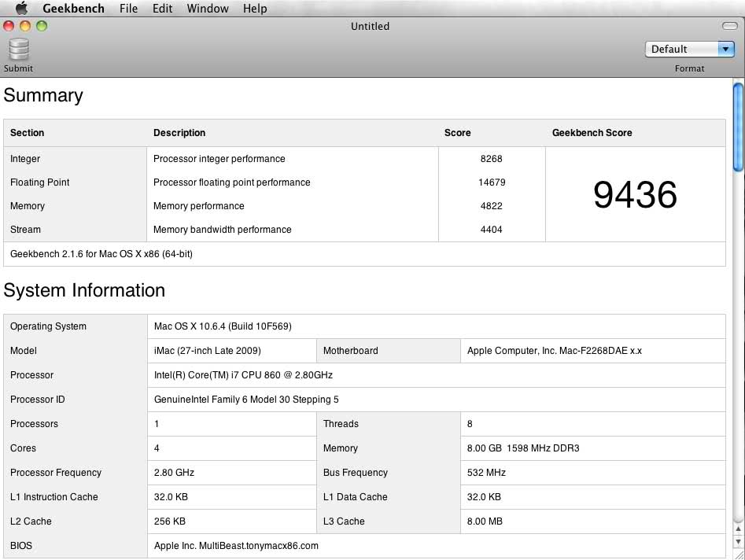Close the Untitled window

pyautogui.click(x=9, y=26)
